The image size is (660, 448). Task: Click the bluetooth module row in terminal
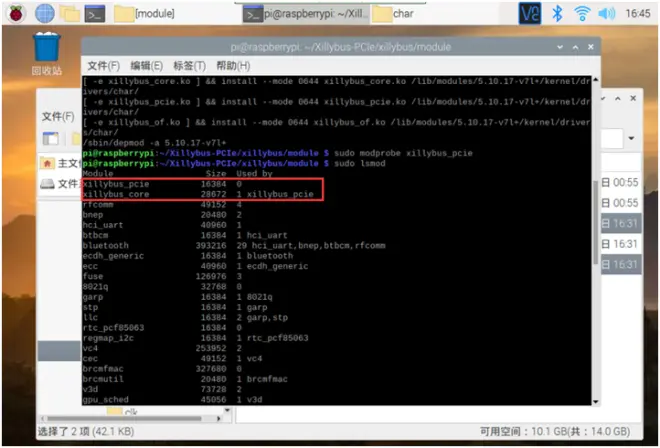click(x=234, y=245)
